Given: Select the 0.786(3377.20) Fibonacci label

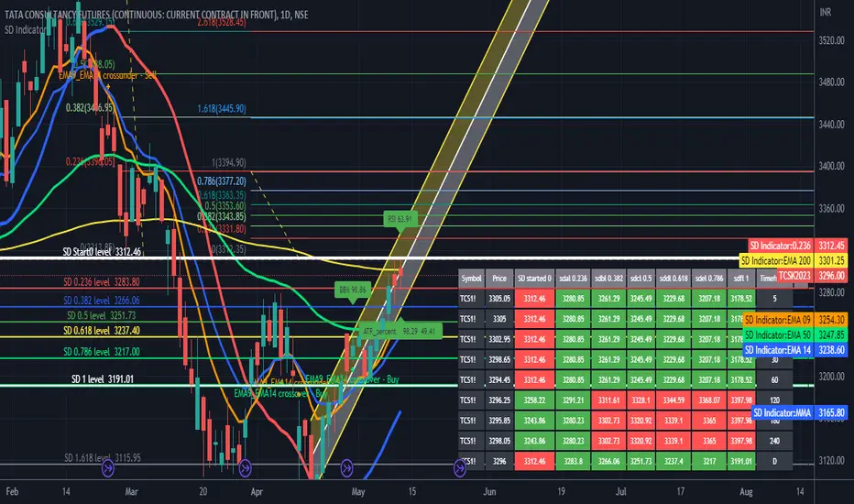Looking at the screenshot, I should coord(221,181).
